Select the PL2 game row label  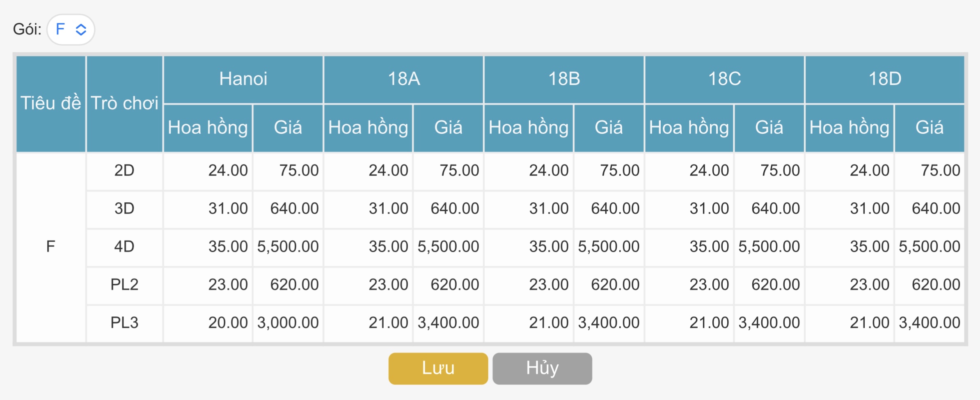124,285
